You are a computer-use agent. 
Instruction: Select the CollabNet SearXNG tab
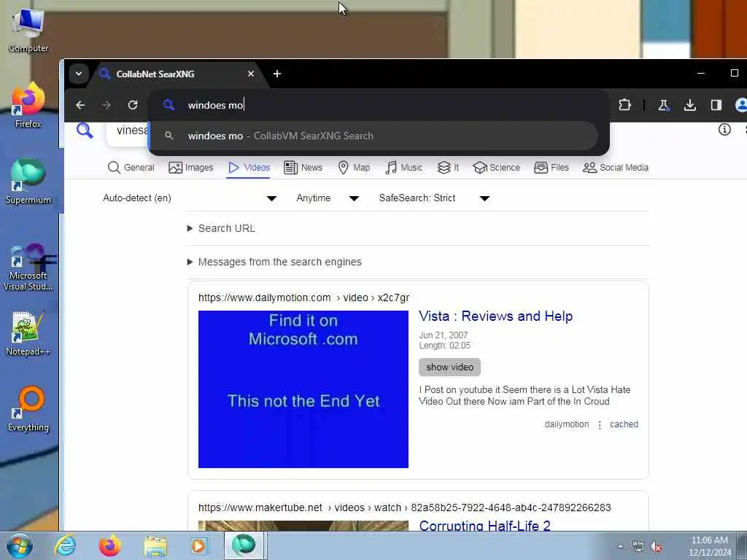[x=177, y=74]
